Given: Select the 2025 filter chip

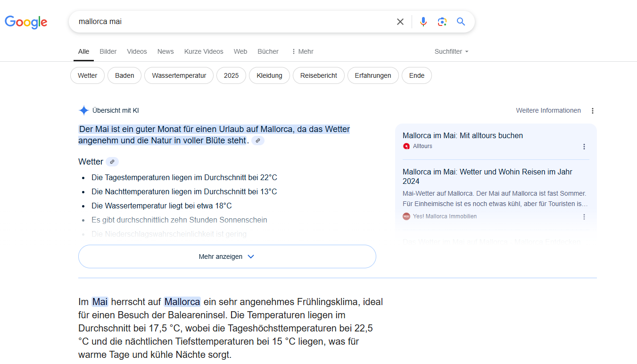Looking at the screenshot, I should point(231,75).
